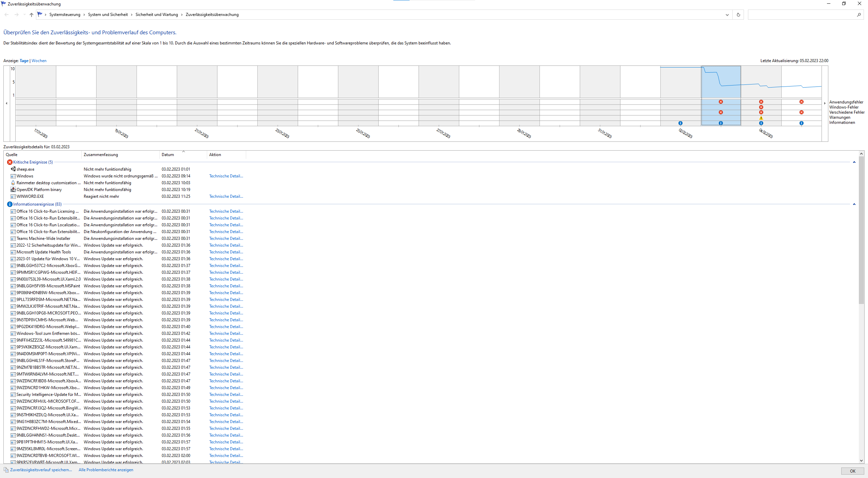868x478 pixels.
Task: Click the yellow warning icon in chart
Action: click(x=761, y=118)
